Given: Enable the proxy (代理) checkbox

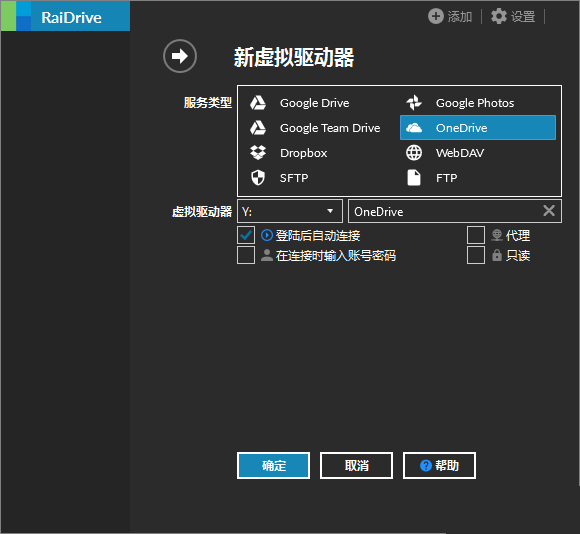Looking at the screenshot, I should (476, 235).
